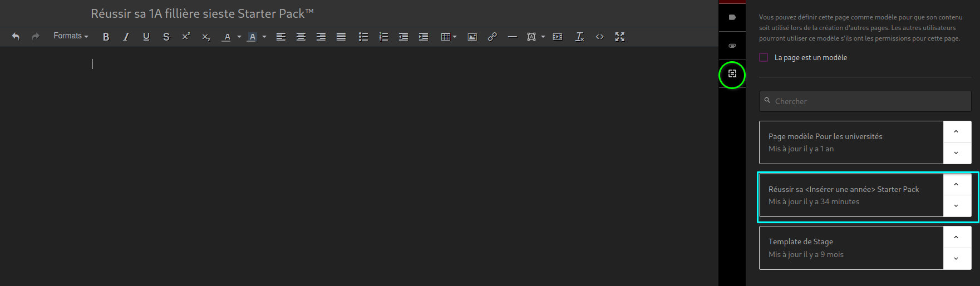Screen dimensions: 980x286
Task: Open the Formats dropdown
Action: pos(71,36)
